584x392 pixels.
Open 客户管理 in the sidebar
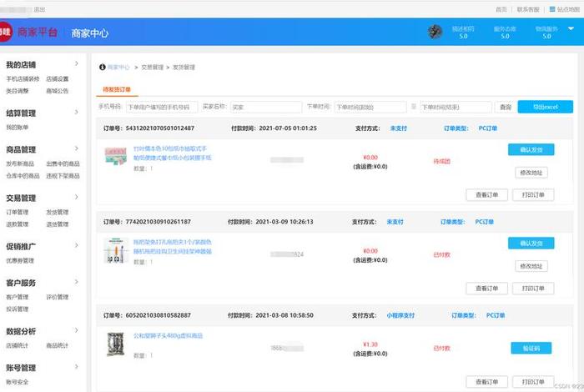pyautogui.click(x=18, y=297)
